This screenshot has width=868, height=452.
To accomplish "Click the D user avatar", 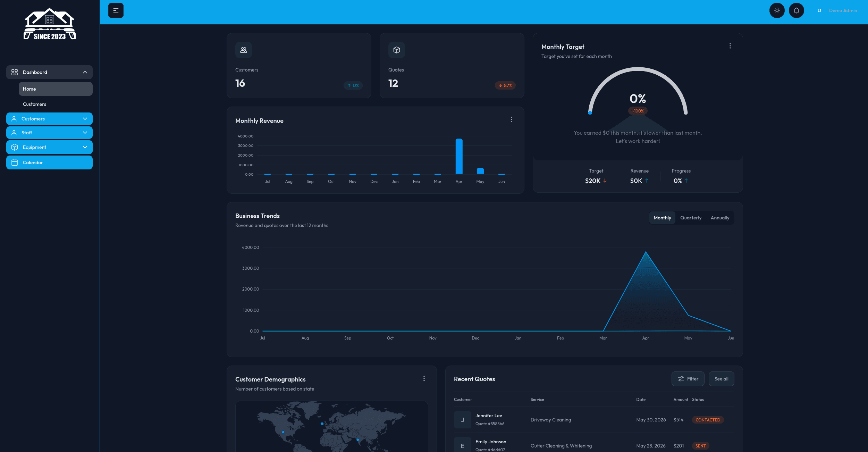I will point(819,10).
